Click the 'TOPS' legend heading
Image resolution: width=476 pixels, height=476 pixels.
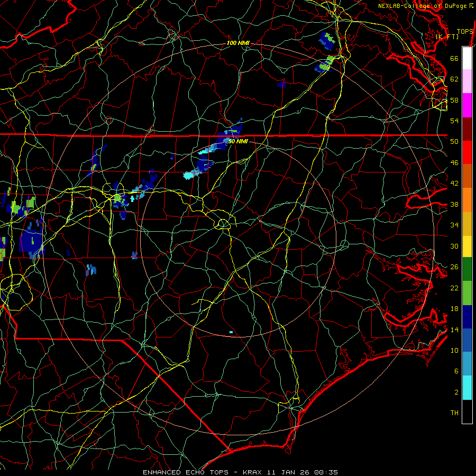click(x=465, y=32)
